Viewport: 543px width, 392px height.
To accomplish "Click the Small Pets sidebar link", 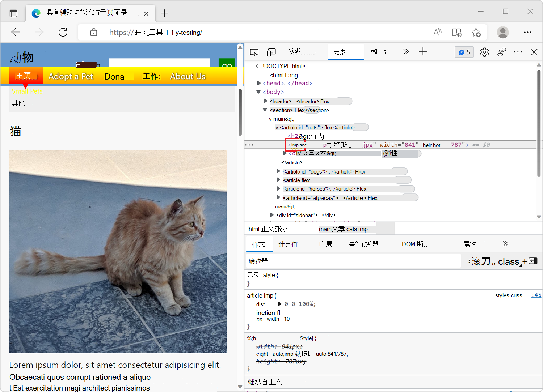I will 27,91.
